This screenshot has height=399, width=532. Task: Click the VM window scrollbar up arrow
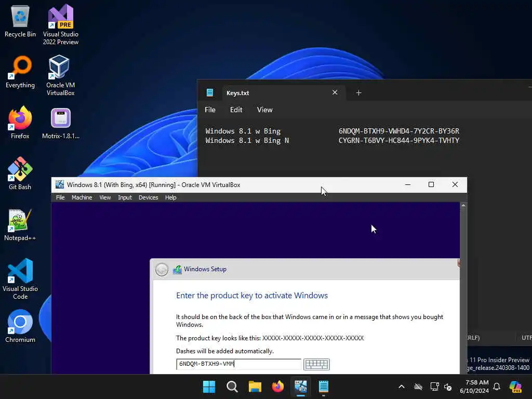tap(463, 206)
